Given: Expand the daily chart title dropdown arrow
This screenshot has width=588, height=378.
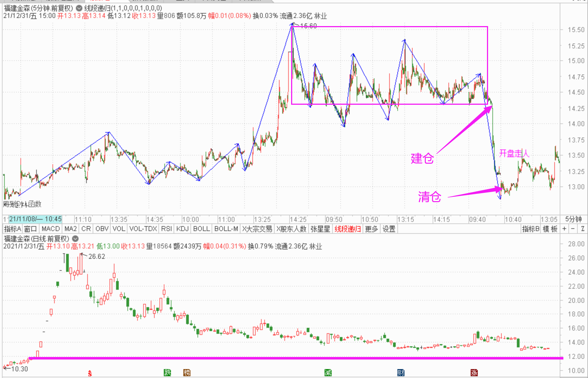Looking at the screenshot, I should tap(75, 238).
